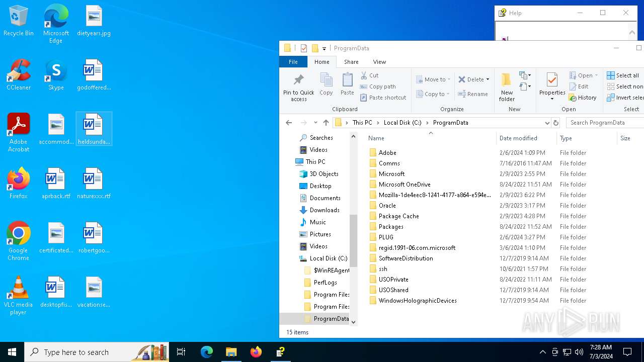Select 3D Objects in navigation pane
The image size is (644, 362).
pyautogui.click(x=324, y=174)
